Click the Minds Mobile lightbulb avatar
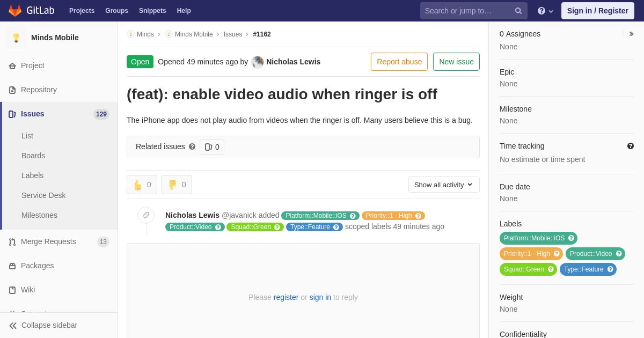This screenshot has width=644, height=338. pyautogui.click(x=16, y=38)
